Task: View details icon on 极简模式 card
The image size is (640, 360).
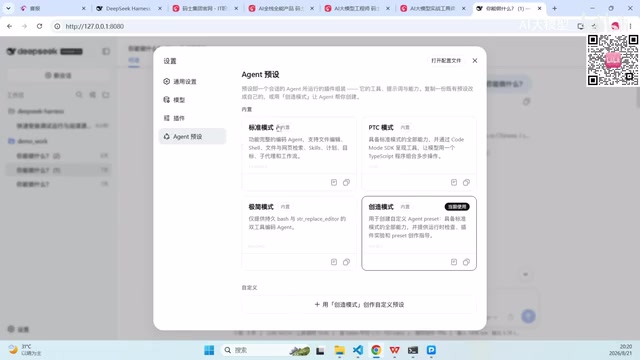Action: [334, 262]
